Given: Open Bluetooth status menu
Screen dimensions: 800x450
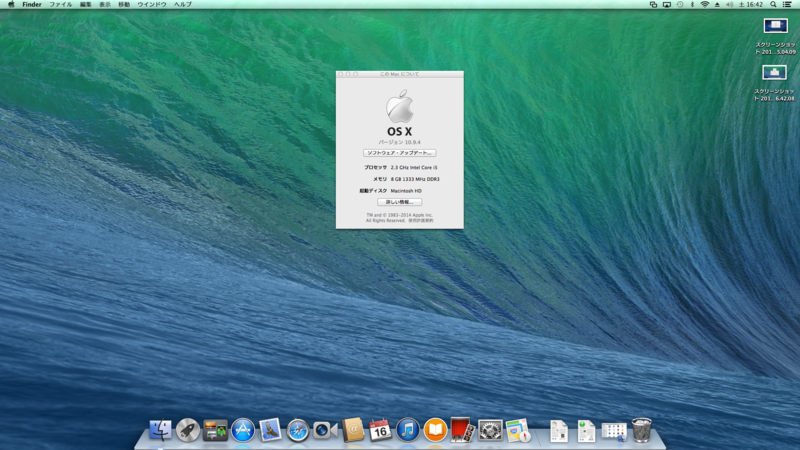Looking at the screenshot, I should [x=692, y=5].
